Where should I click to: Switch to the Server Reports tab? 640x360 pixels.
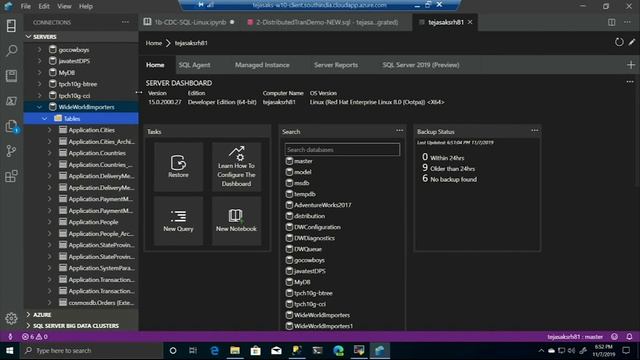(x=336, y=65)
